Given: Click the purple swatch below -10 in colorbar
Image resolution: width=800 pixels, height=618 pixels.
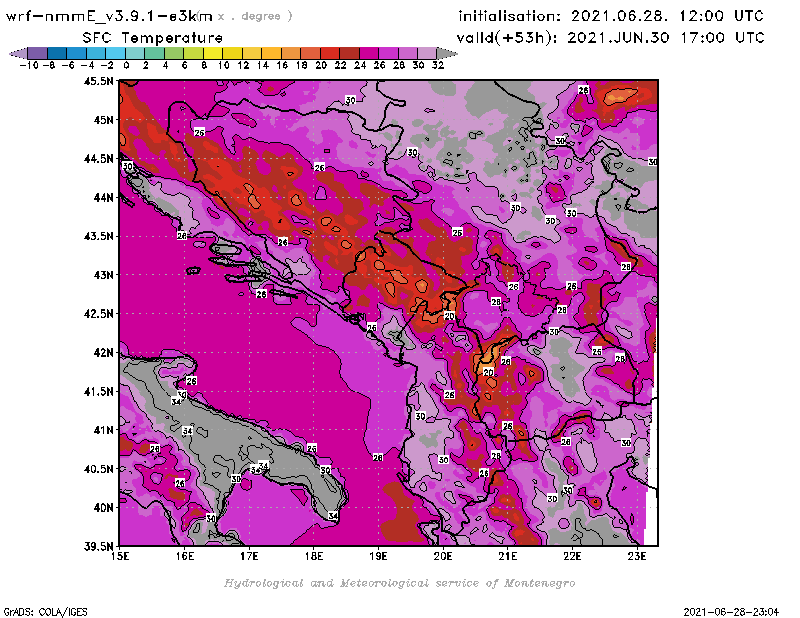Looking at the screenshot, I should click(x=37, y=53).
